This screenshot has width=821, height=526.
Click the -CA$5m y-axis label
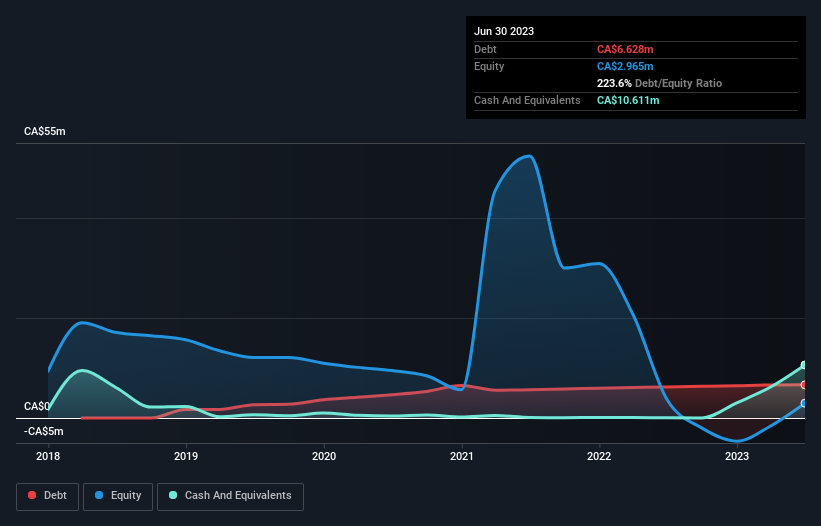43,431
